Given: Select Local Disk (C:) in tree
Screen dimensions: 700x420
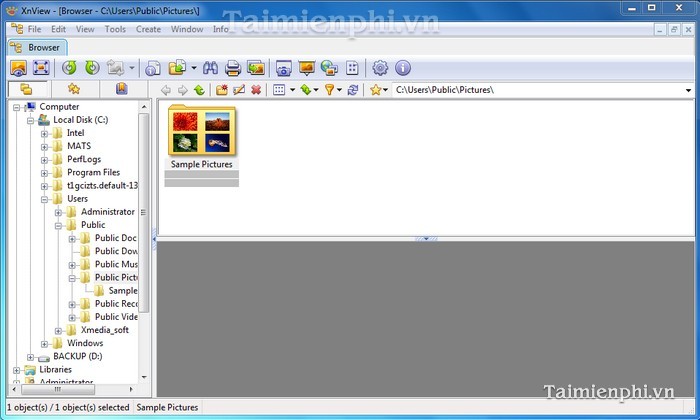Looking at the screenshot, I should (x=81, y=120).
